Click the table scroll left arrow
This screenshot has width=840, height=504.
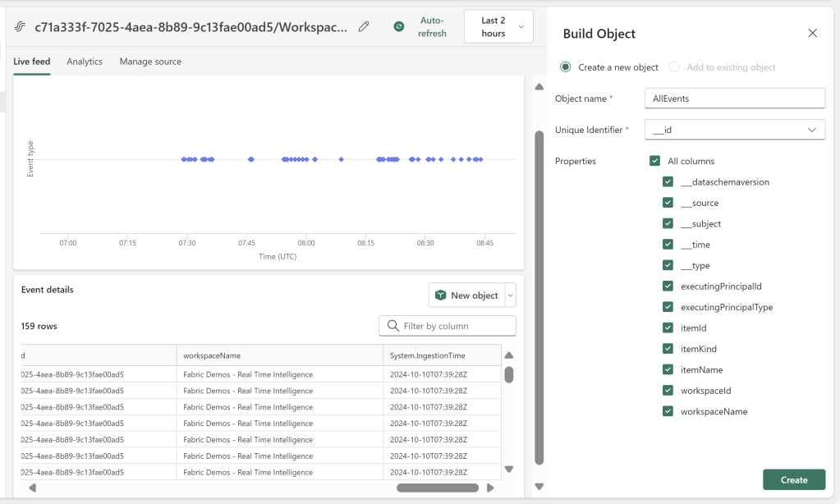coord(32,488)
